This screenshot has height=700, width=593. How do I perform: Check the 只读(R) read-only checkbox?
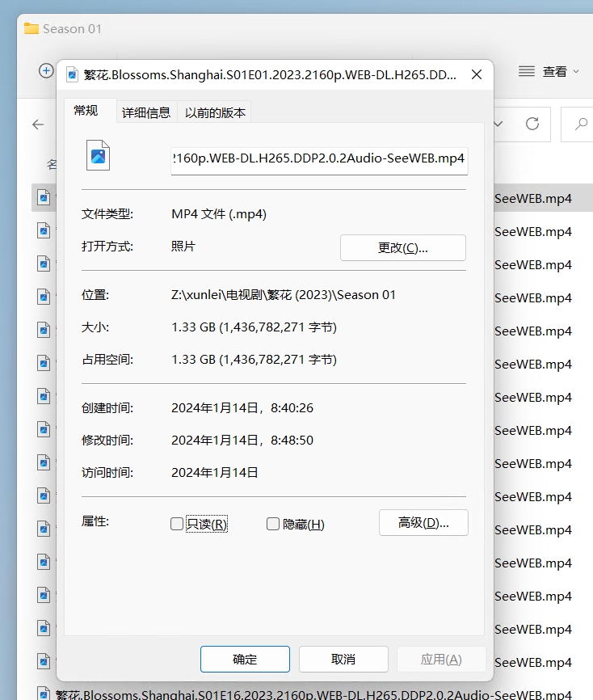(177, 524)
